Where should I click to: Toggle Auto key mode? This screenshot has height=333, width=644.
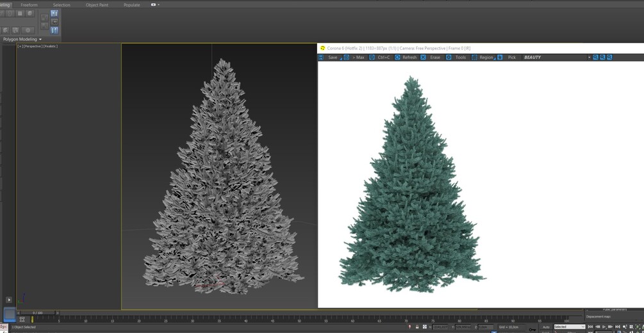546,327
